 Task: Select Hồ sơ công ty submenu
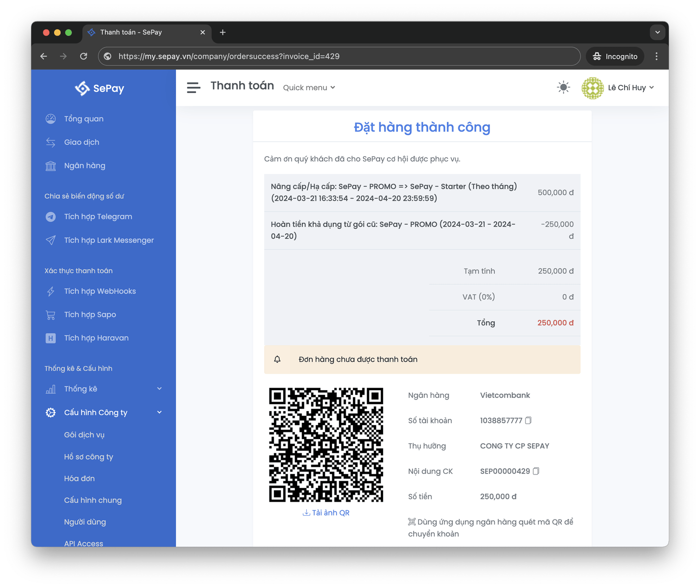pyautogui.click(x=89, y=457)
